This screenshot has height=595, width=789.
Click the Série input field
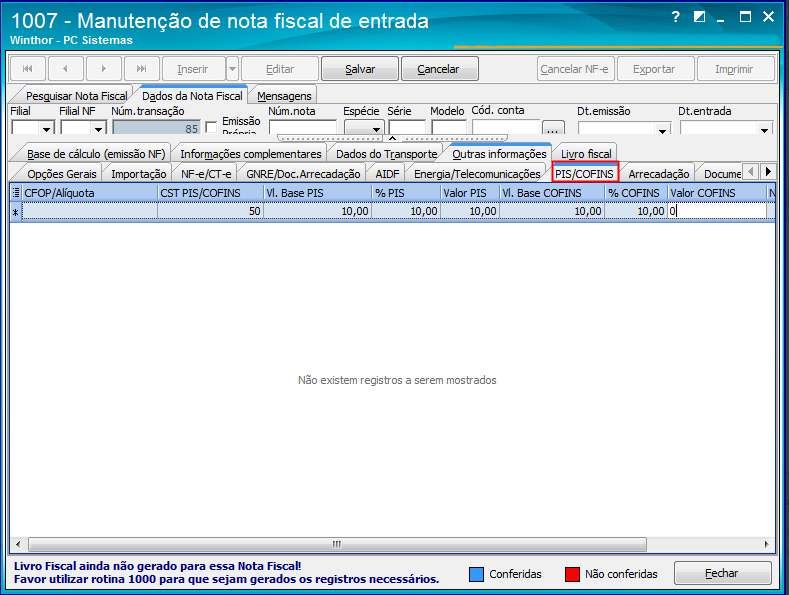pos(407,127)
